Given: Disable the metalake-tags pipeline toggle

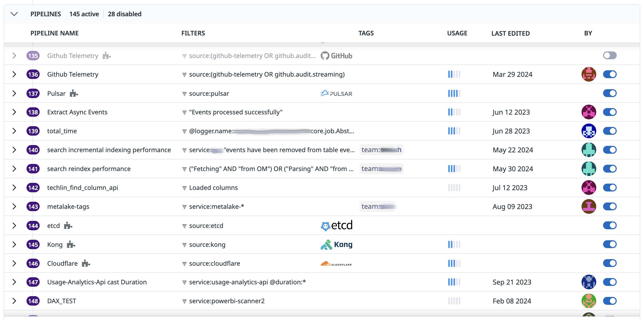Looking at the screenshot, I should click(x=610, y=206).
